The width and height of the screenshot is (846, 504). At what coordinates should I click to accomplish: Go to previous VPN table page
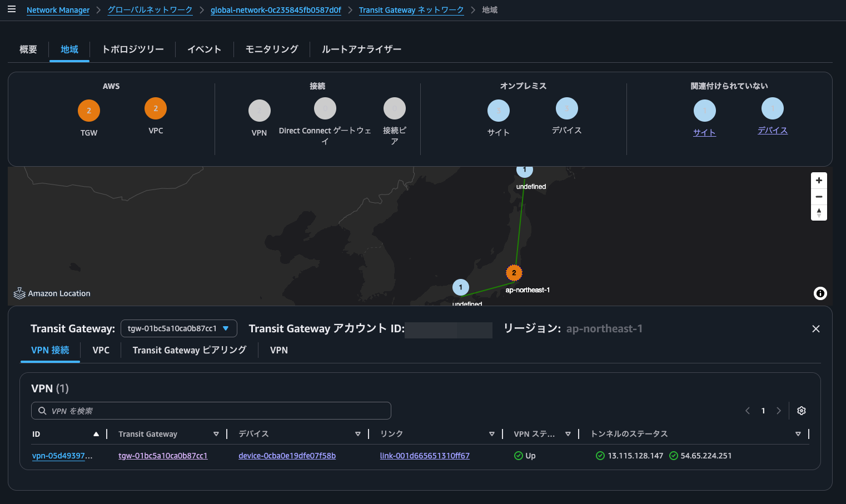[748, 411]
